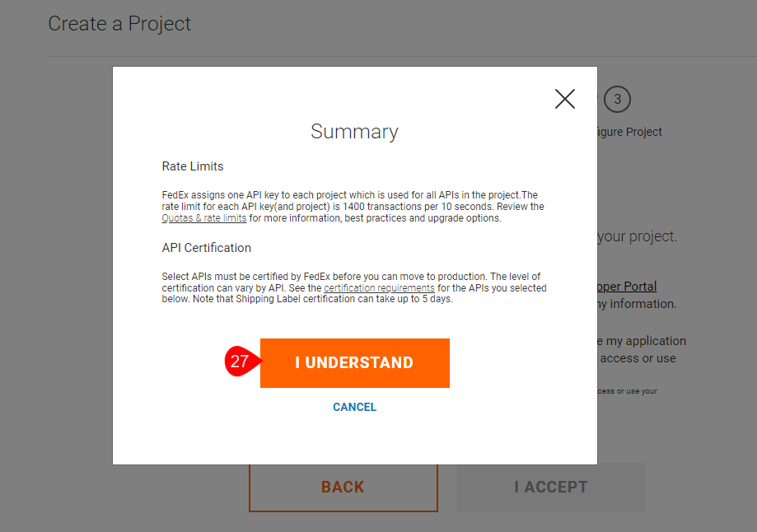
Task: Open the Quotas & rate limits link
Action: (204, 218)
